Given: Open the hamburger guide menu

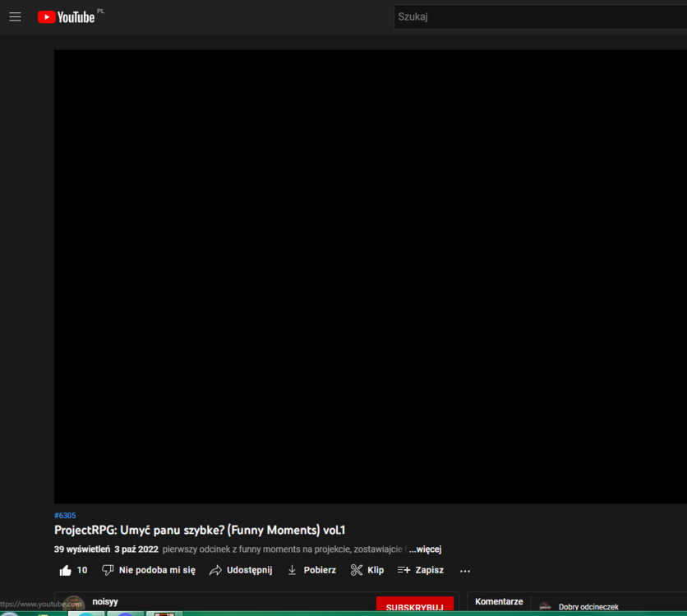Looking at the screenshot, I should click(x=15, y=17).
